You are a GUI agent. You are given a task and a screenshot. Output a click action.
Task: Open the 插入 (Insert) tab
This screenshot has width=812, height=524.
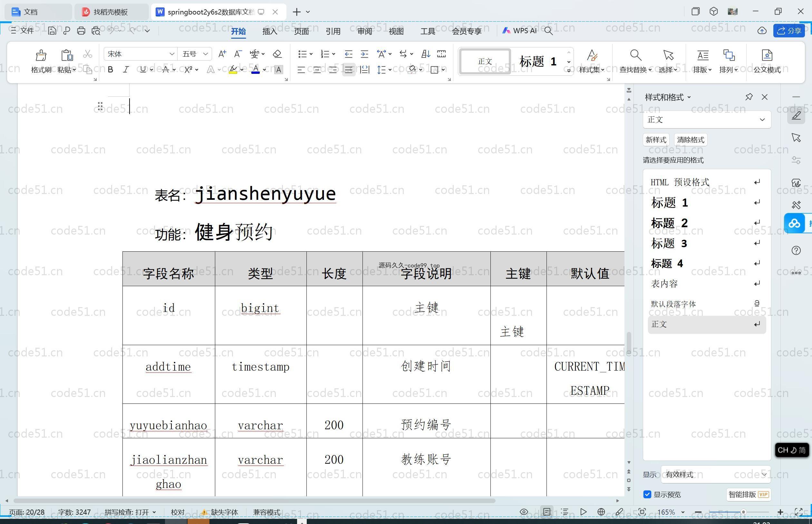(270, 31)
